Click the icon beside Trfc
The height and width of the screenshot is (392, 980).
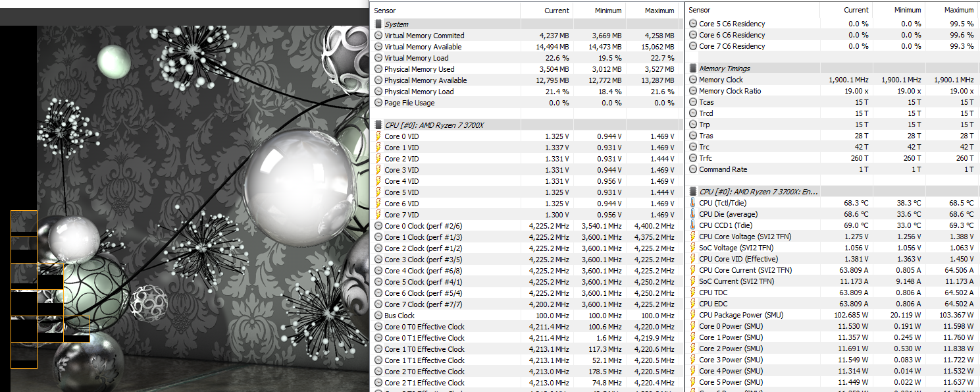point(692,158)
